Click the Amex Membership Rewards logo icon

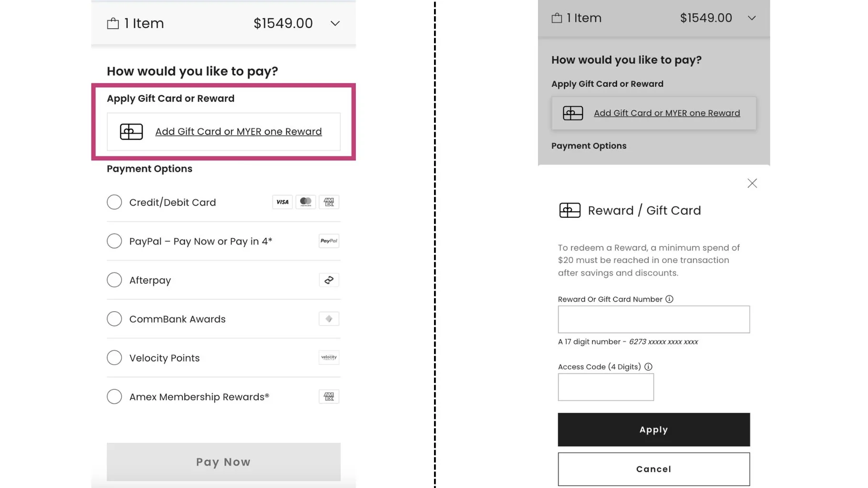[329, 396]
